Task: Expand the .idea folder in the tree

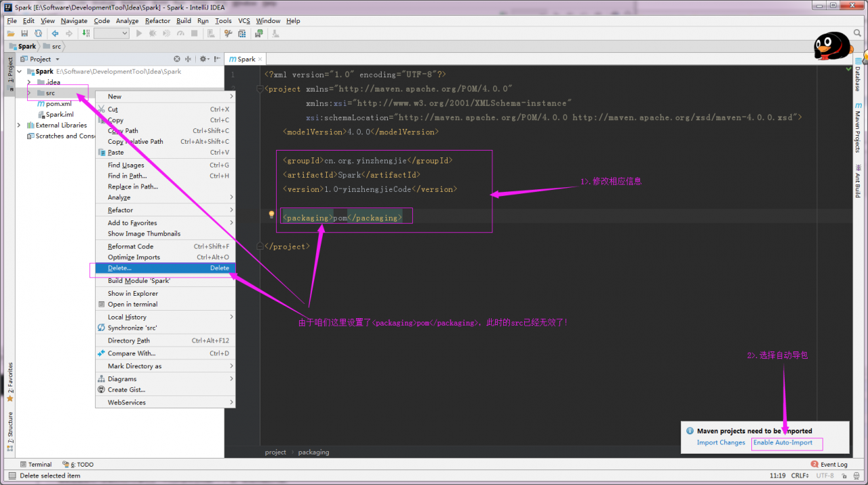Action: coord(28,82)
